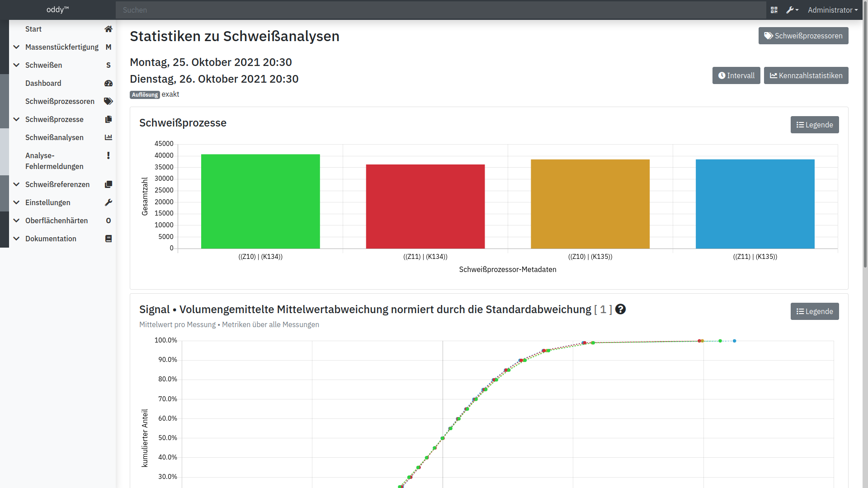Click the home icon next to Start
Viewport: 868px width, 488px height.
coord(108,29)
